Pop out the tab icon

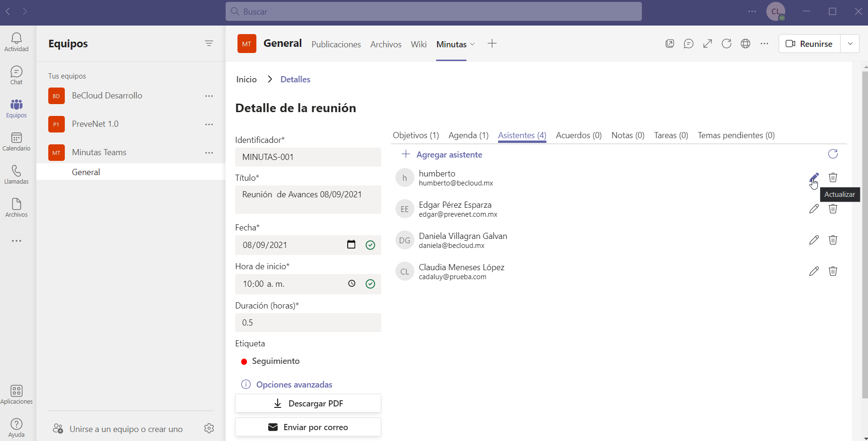pos(670,44)
